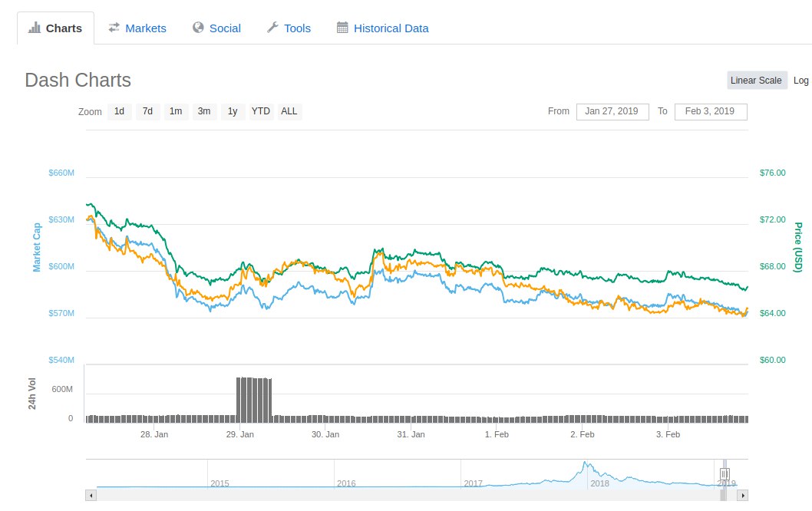Image resolution: width=812 pixels, height=511 pixels.
Task: Open the Historical Data tab
Action: point(383,28)
